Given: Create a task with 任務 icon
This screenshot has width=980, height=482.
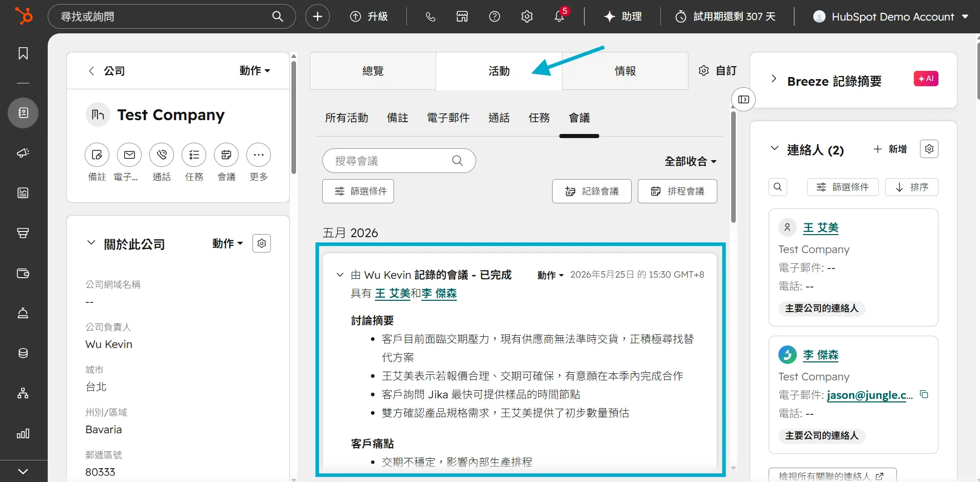Looking at the screenshot, I should (194, 155).
